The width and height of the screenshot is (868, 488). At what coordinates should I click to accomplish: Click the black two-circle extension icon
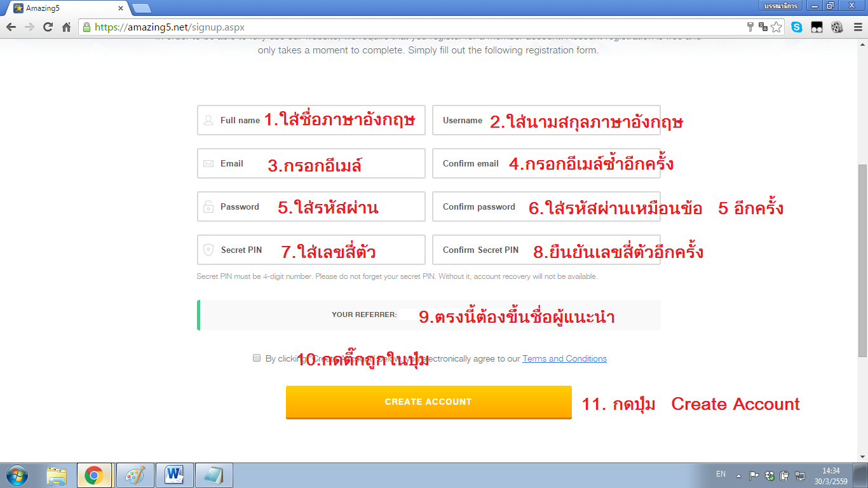click(x=817, y=27)
